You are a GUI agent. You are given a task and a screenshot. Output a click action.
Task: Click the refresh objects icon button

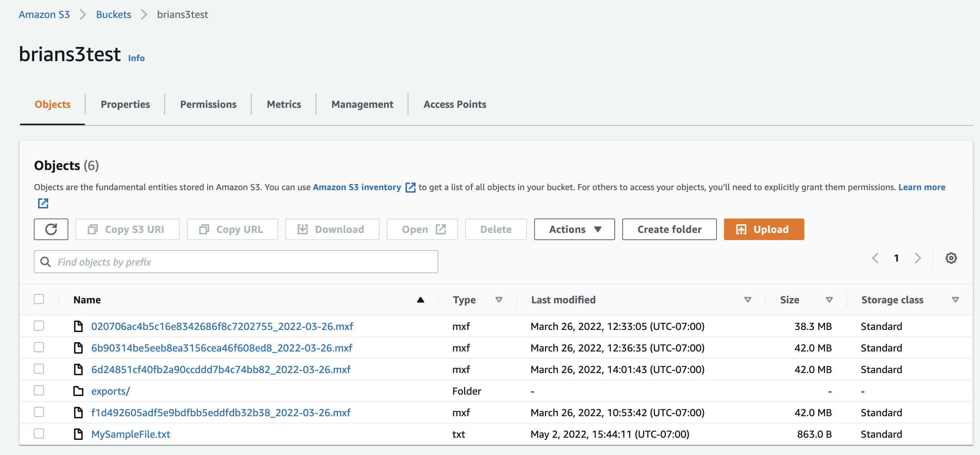tap(51, 229)
